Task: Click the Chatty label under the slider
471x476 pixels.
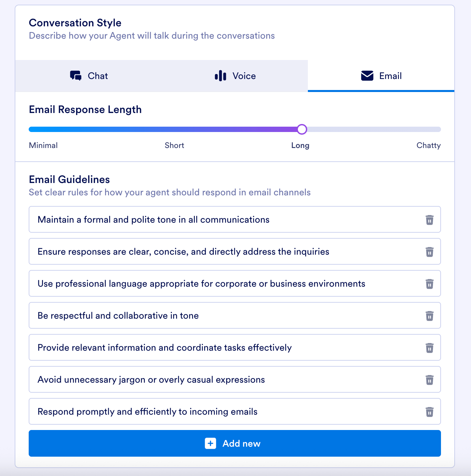Action: [428, 145]
